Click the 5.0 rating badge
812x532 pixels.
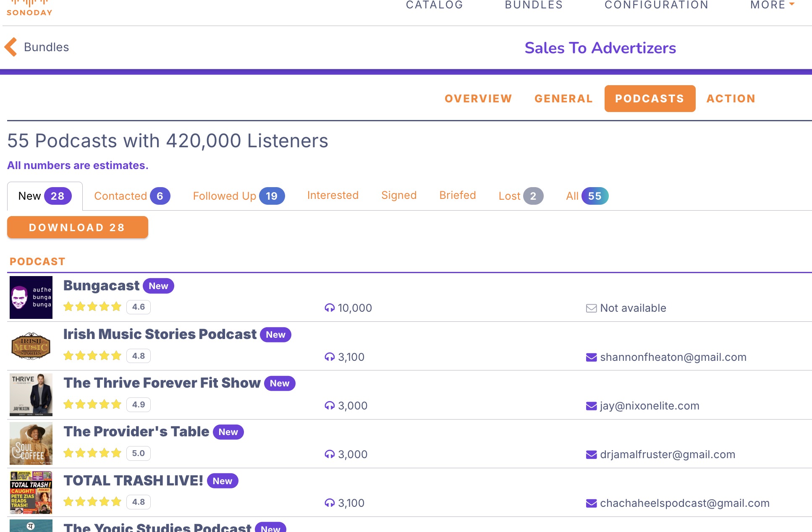[x=139, y=454]
